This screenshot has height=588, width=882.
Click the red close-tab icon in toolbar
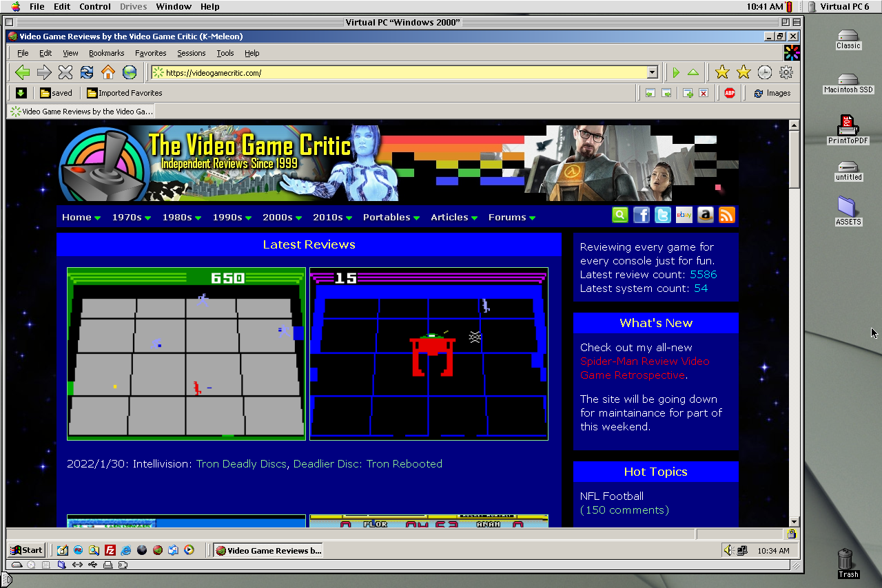tap(704, 93)
